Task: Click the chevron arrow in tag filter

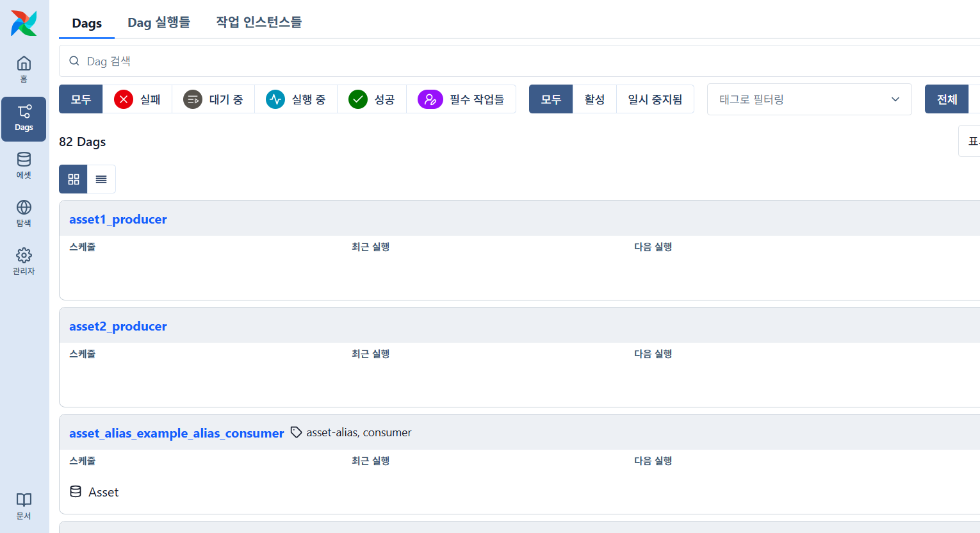Action: (895, 99)
